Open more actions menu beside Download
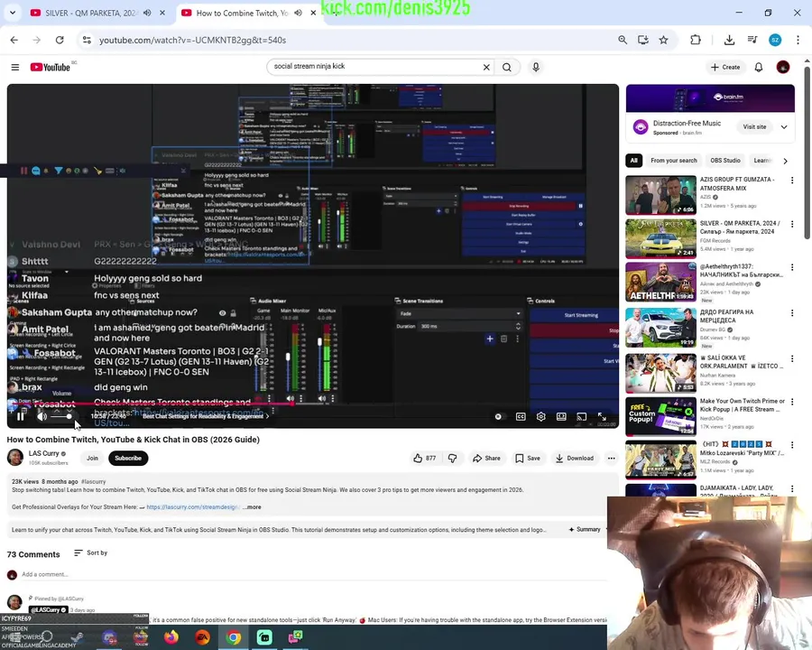812x650 pixels. pos(612,459)
